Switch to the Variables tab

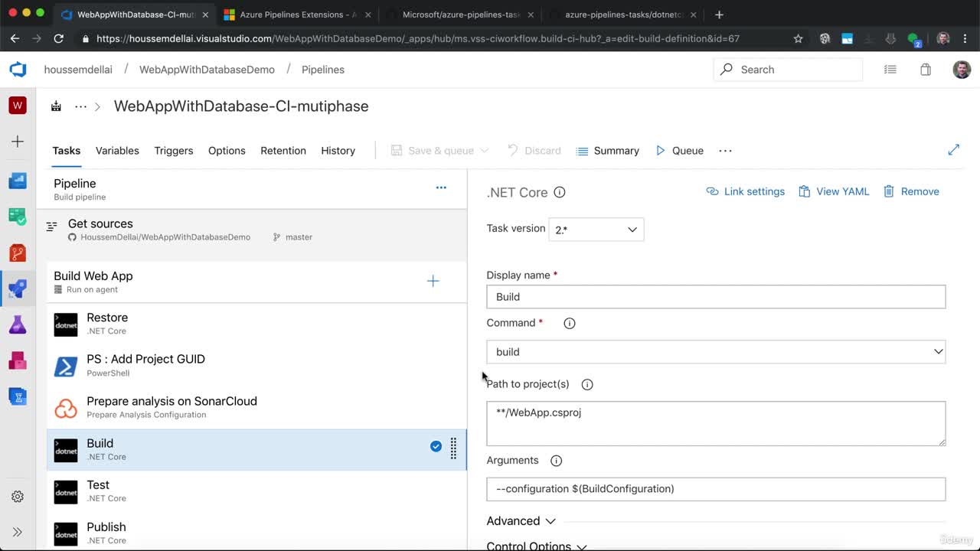[117, 151]
